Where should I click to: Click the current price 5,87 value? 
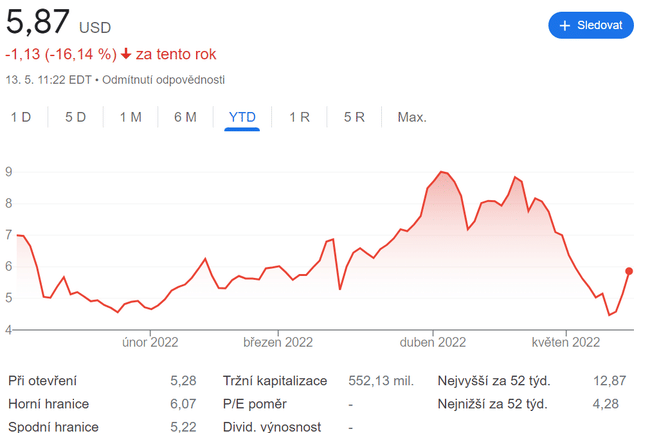[36, 22]
